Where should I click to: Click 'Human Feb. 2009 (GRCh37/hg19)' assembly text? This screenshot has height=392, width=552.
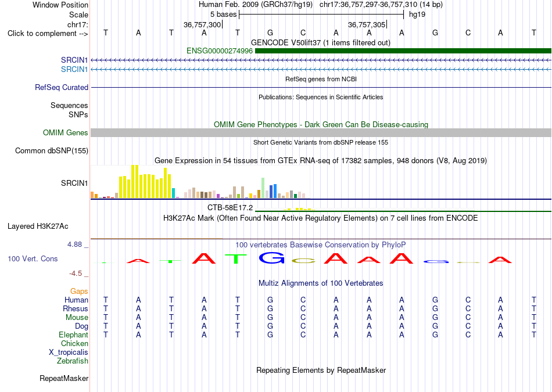coord(256,5)
